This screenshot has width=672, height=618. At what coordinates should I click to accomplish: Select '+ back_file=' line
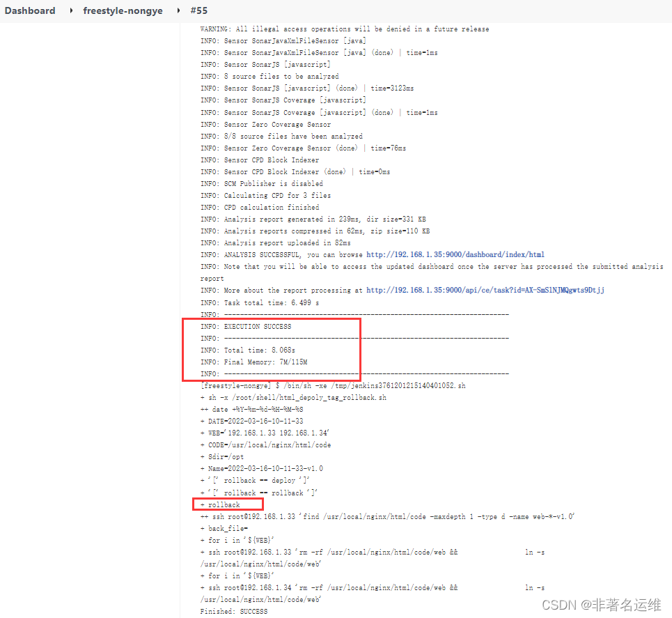coord(224,528)
